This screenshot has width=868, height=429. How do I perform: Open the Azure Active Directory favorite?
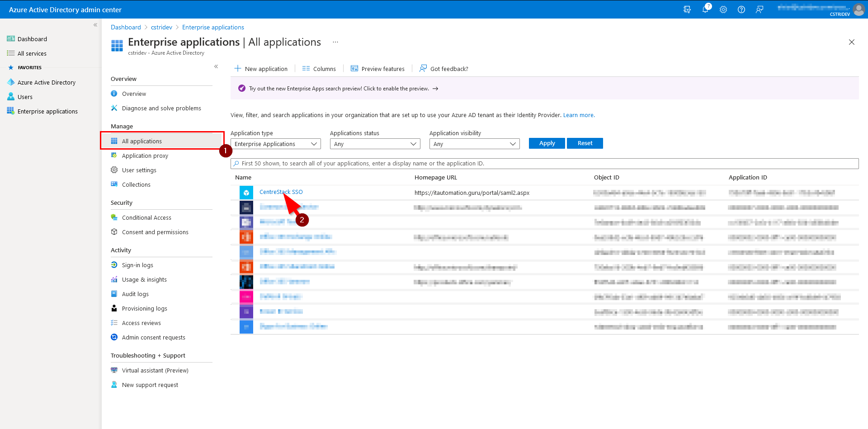[x=46, y=82]
